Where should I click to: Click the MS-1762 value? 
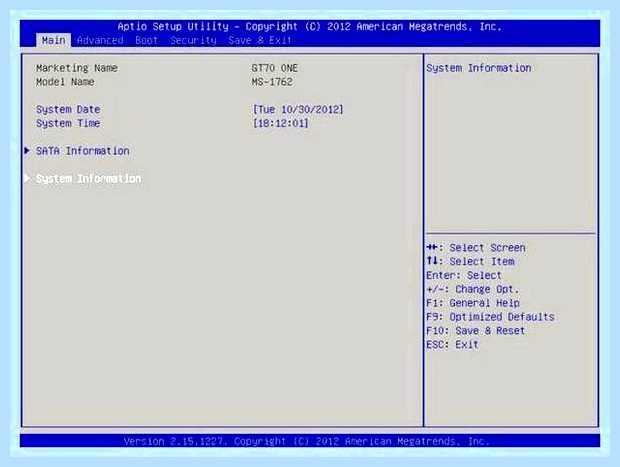click(272, 82)
